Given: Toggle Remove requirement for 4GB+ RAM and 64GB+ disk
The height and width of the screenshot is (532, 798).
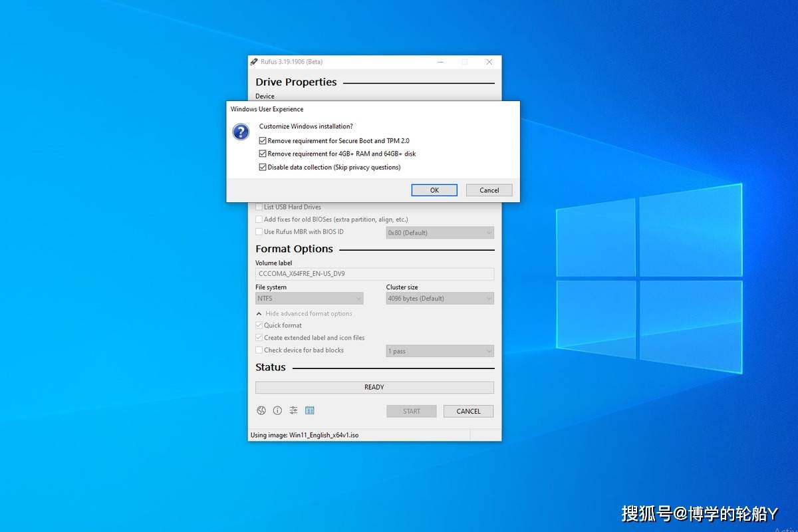Looking at the screenshot, I should pos(263,154).
